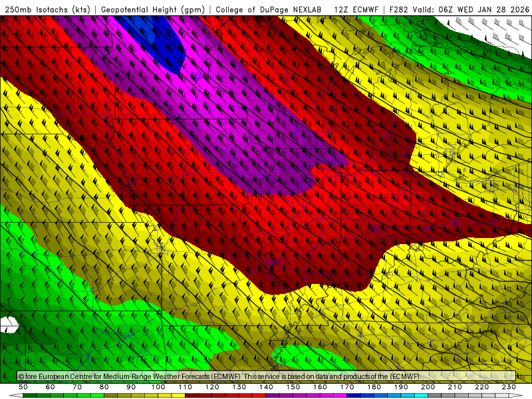Click the small white patch at the map's left edge
Viewport: 532px width, 399px height.
coord(9,325)
